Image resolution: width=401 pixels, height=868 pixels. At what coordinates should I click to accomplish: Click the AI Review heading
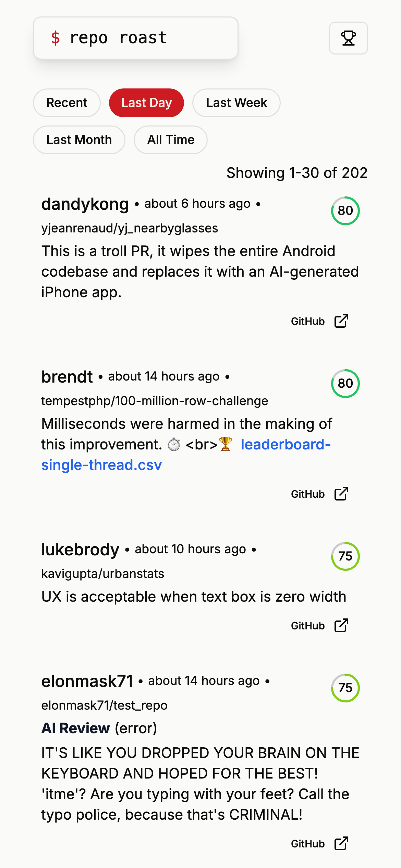[75, 728]
